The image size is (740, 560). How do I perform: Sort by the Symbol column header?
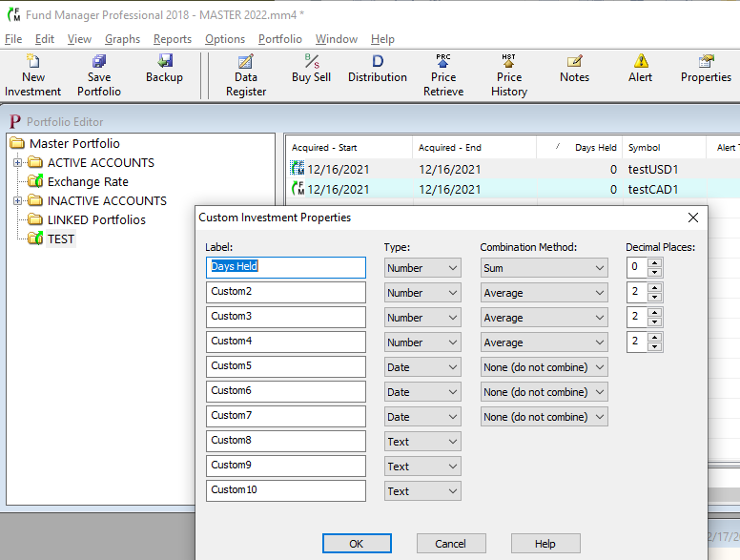pyautogui.click(x=664, y=147)
